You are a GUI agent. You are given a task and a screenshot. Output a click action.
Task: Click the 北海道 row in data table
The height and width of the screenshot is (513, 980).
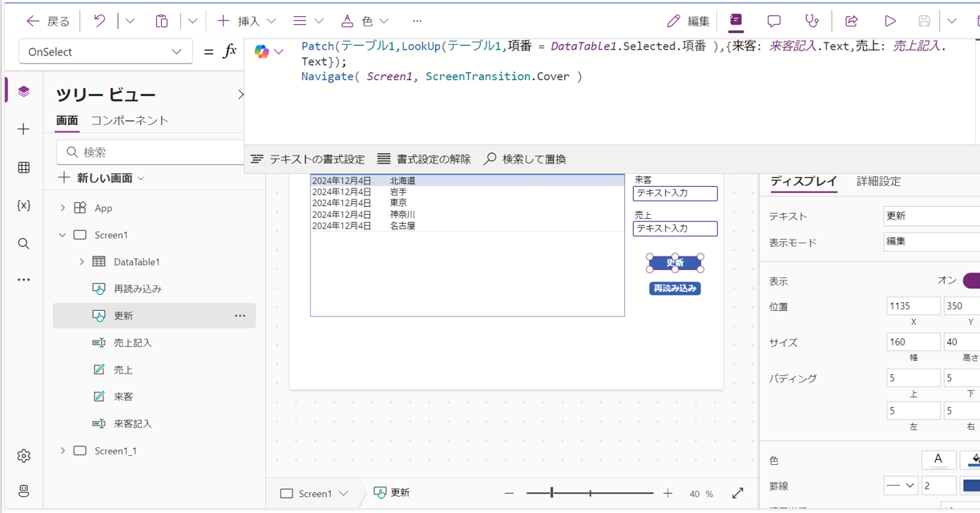(467, 181)
